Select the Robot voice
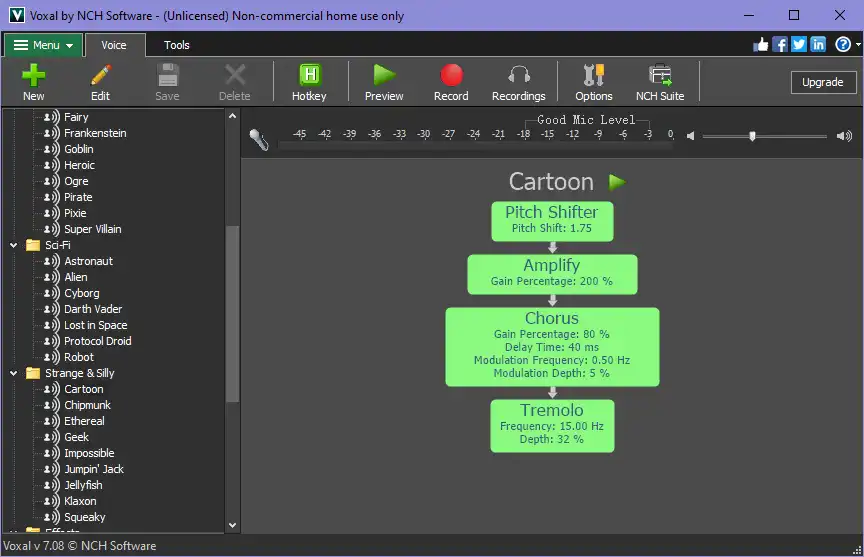 pyautogui.click(x=79, y=357)
